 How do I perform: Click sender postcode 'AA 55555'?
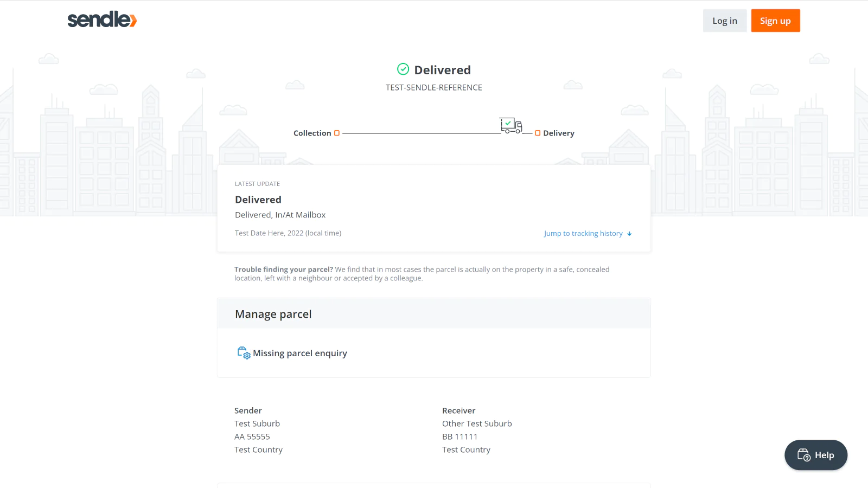(252, 436)
